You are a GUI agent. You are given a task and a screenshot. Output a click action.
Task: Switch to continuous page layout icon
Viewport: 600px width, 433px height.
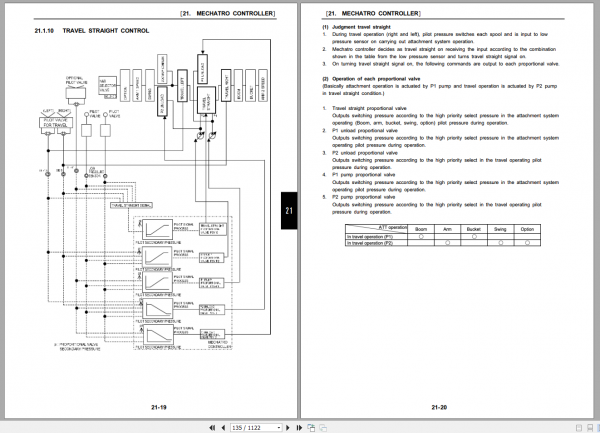(592, 428)
